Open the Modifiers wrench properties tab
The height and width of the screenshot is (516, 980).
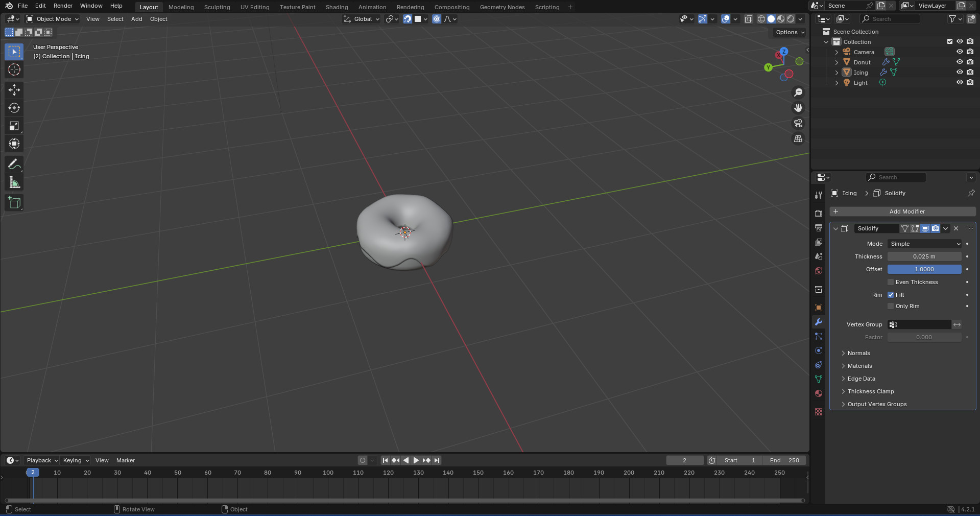(819, 322)
